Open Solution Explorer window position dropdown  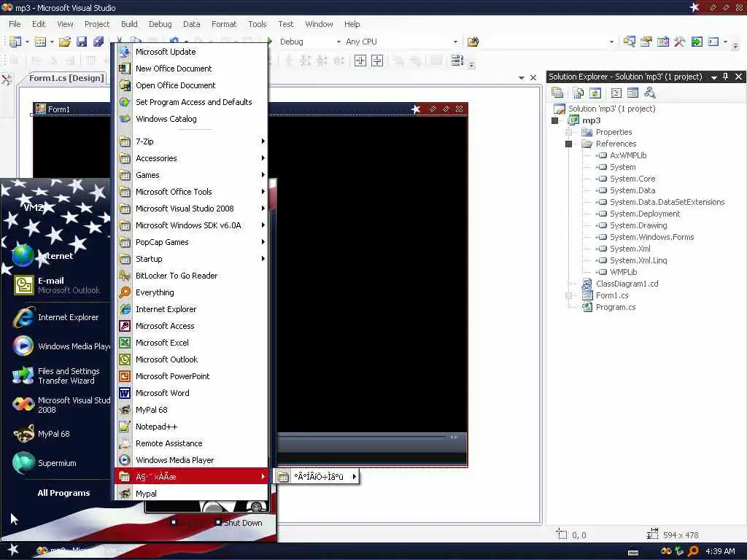tap(713, 77)
